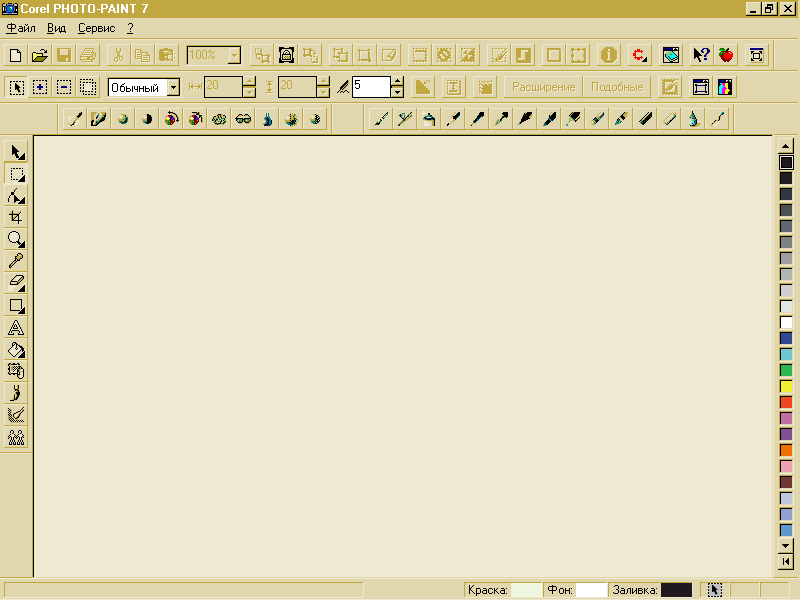This screenshot has width=800, height=600.
Task: Open the context help pointer tool
Action: (x=702, y=55)
